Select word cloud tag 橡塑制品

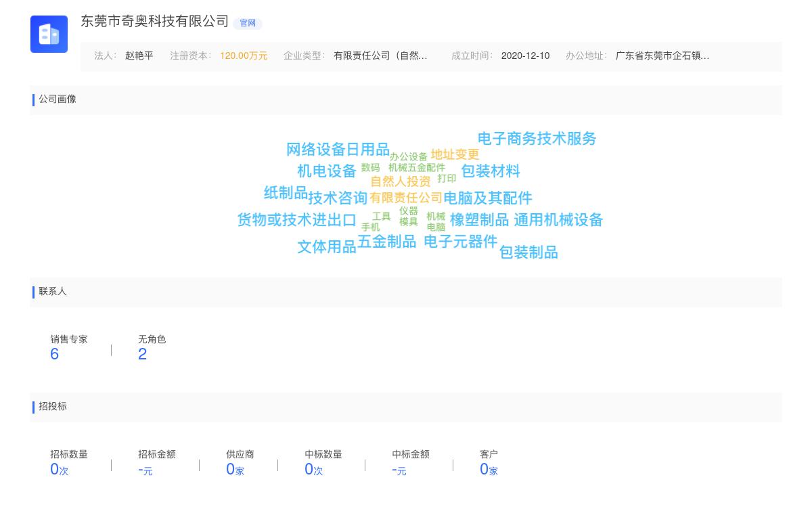pyautogui.click(x=480, y=220)
